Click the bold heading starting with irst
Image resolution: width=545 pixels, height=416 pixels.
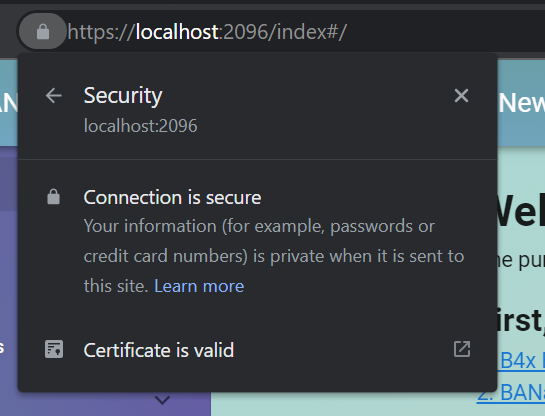(x=519, y=320)
